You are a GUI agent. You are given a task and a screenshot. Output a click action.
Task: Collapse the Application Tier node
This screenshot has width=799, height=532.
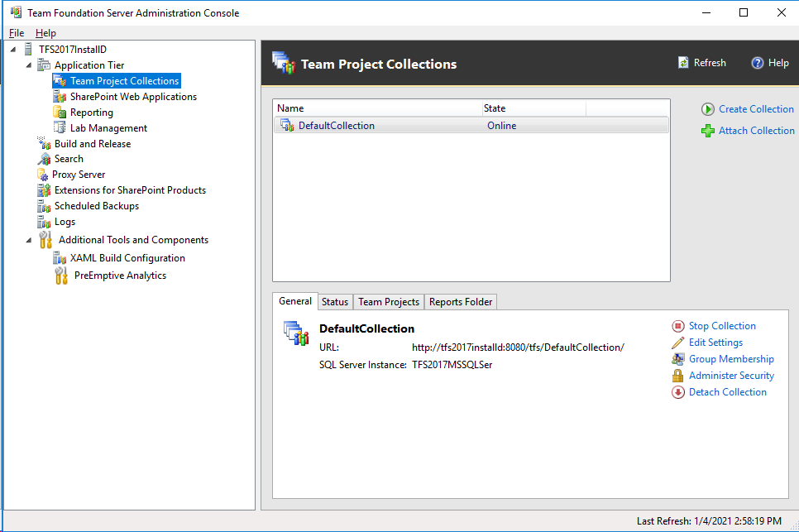click(27, 65)
